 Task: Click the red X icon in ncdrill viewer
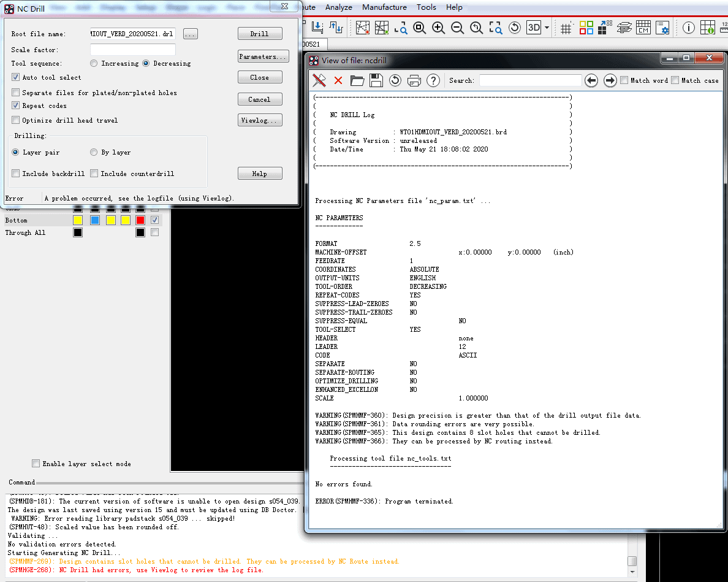(x=338, y=80)
